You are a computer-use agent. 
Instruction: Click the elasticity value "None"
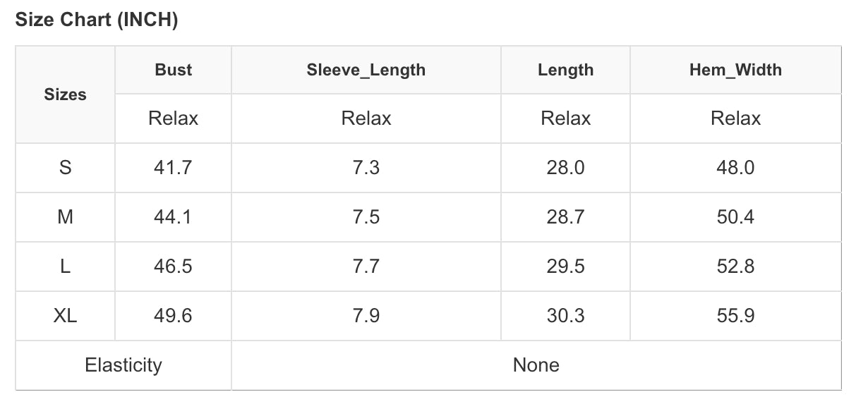click(536, 365)
